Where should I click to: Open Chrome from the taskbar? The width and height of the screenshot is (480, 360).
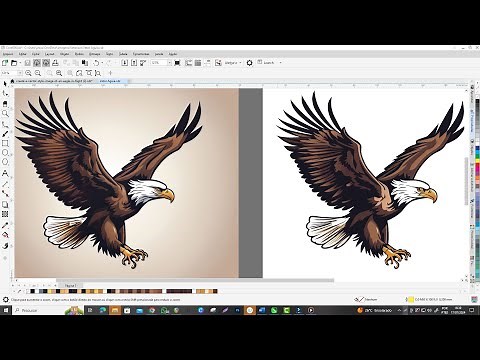point(152,310)
